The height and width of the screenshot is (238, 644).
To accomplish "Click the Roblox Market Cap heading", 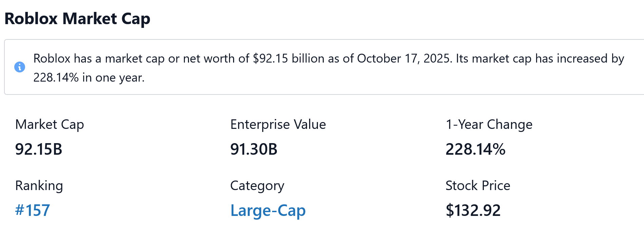I will pos(77,19).
